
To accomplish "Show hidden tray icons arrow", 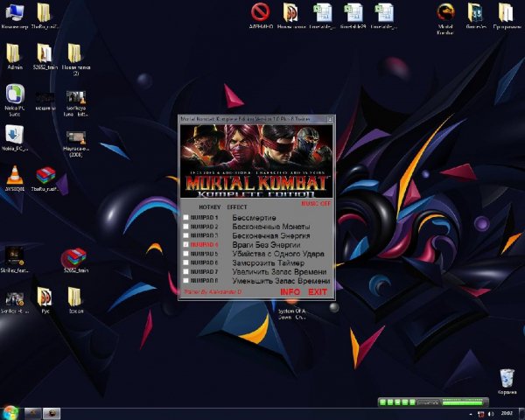I will click(x=471, y=414).
